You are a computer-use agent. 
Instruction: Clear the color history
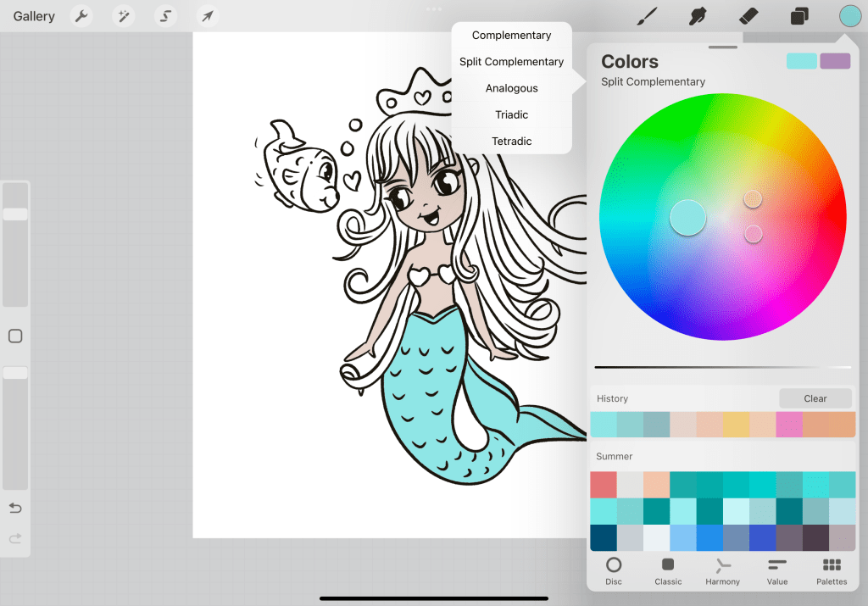tap(815, 398)
